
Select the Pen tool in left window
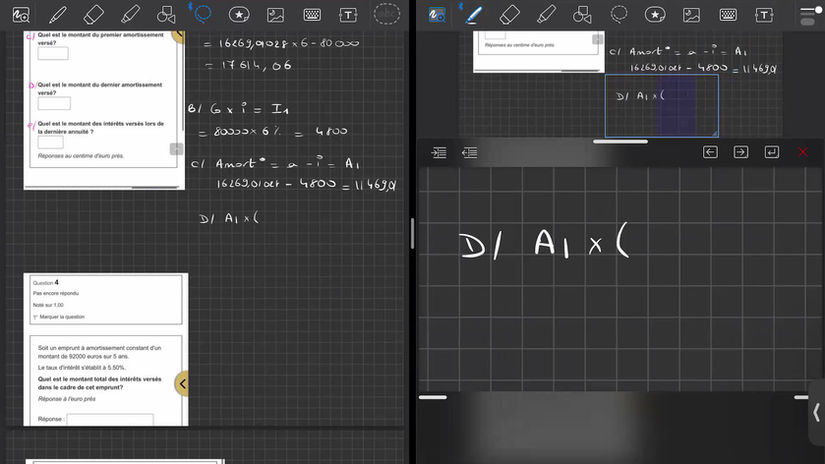(57, 15)
